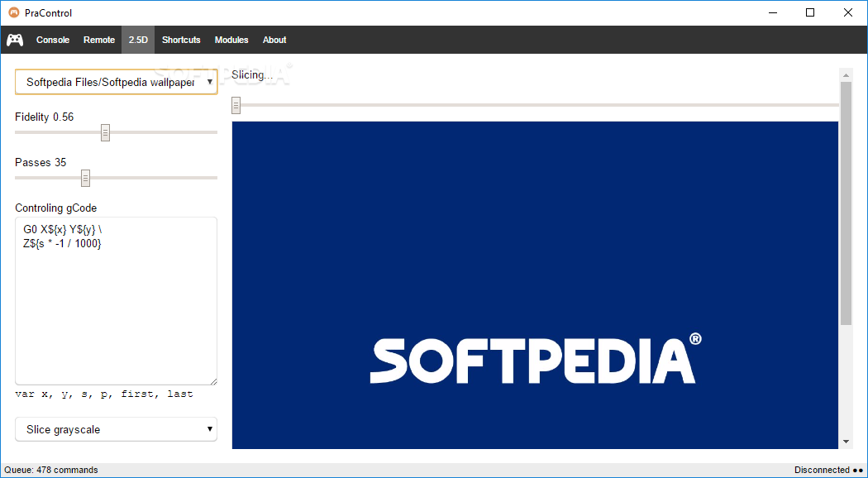Screen dimensions: 868x478
Task: Expand the Slice grayscale dropdown
Action: [x=116, y=429]
